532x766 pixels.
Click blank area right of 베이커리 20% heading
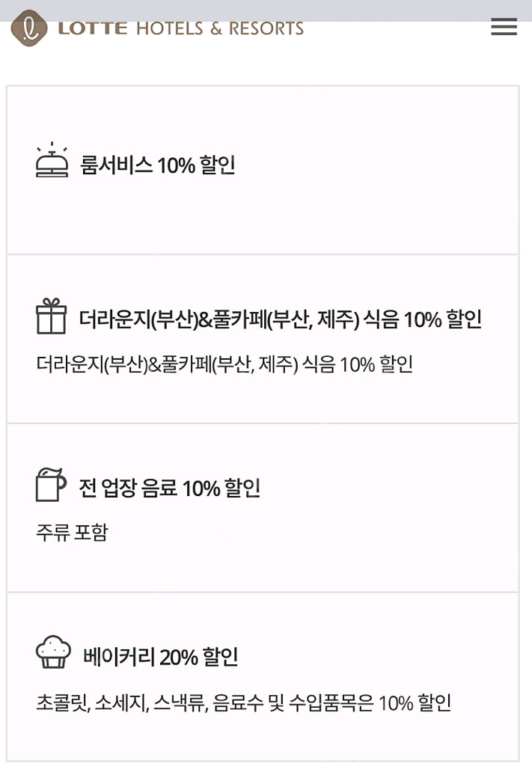(374, 658)
